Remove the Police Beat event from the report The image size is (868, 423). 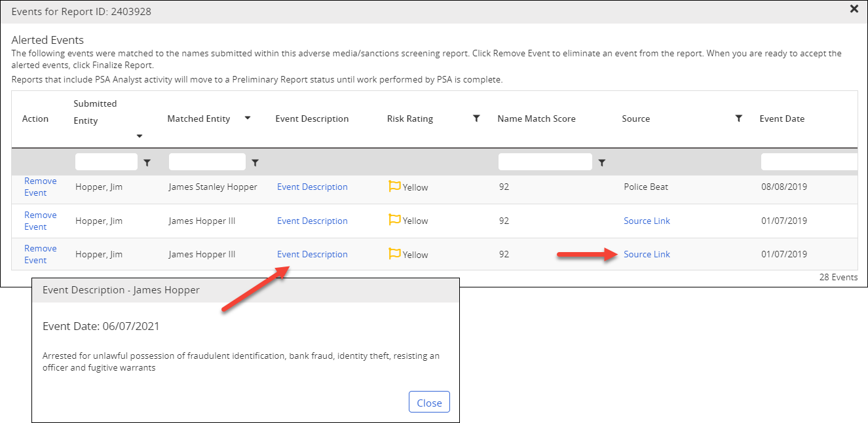click(40, 186)
